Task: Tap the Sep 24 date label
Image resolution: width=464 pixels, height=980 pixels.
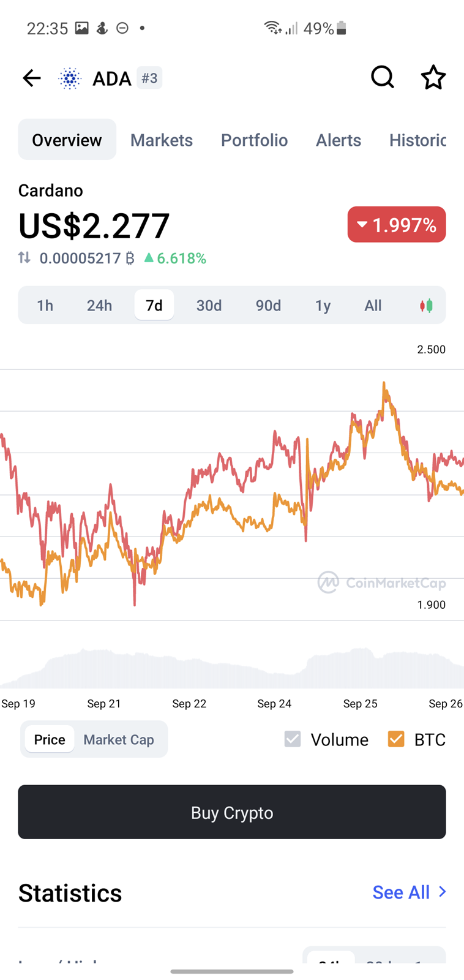Action: point(274,703)
